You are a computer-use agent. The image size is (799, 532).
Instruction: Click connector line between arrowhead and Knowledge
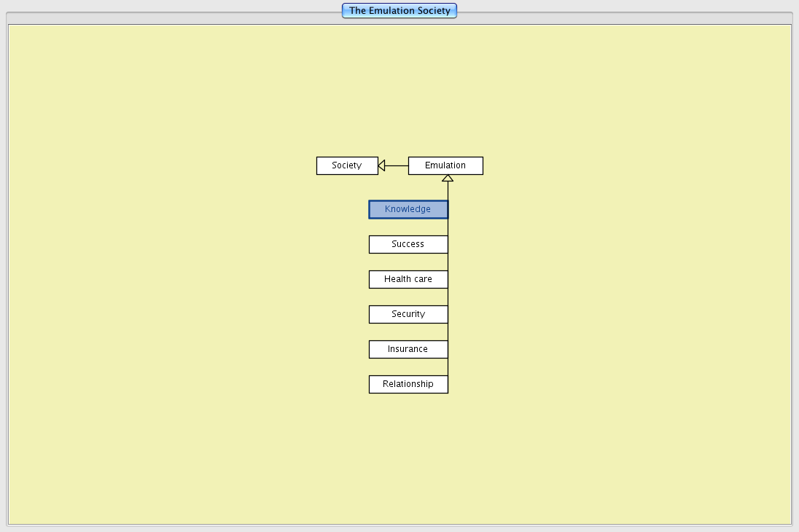pyautogui.click(x=448, y=191)
